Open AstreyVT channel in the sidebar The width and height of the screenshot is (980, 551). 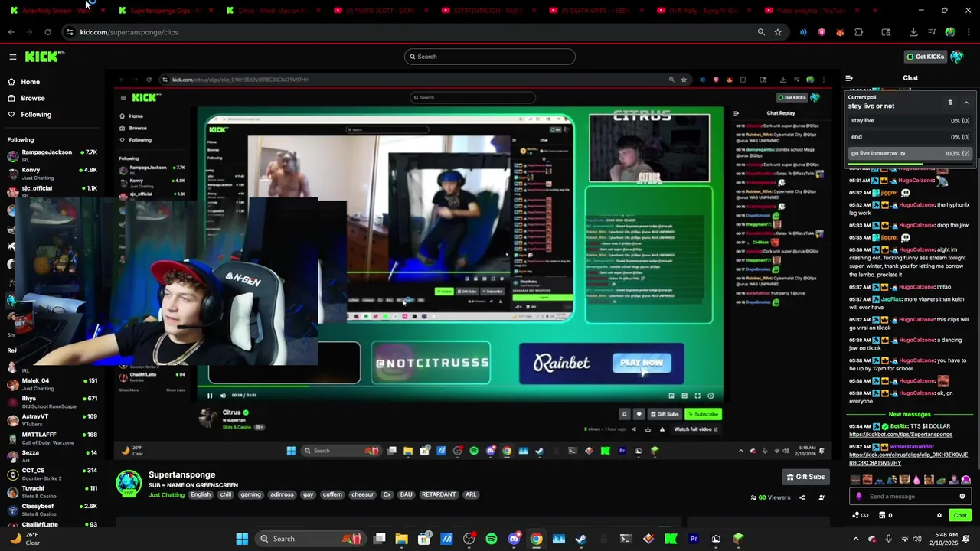click(52, 419)
